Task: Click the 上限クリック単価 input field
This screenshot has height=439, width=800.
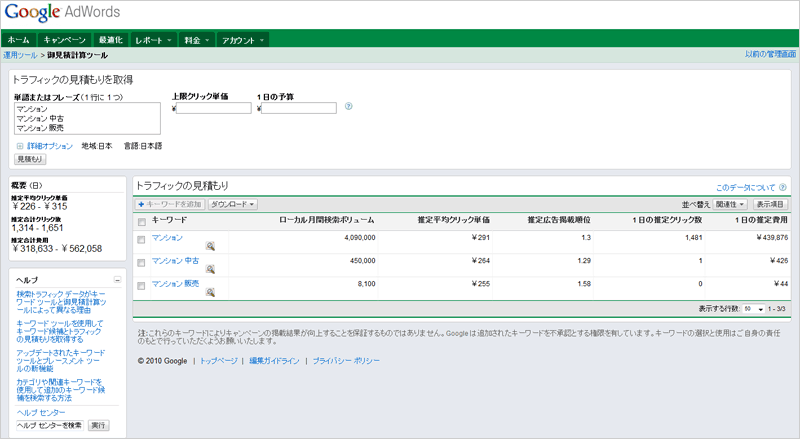Action: [214, 108]
